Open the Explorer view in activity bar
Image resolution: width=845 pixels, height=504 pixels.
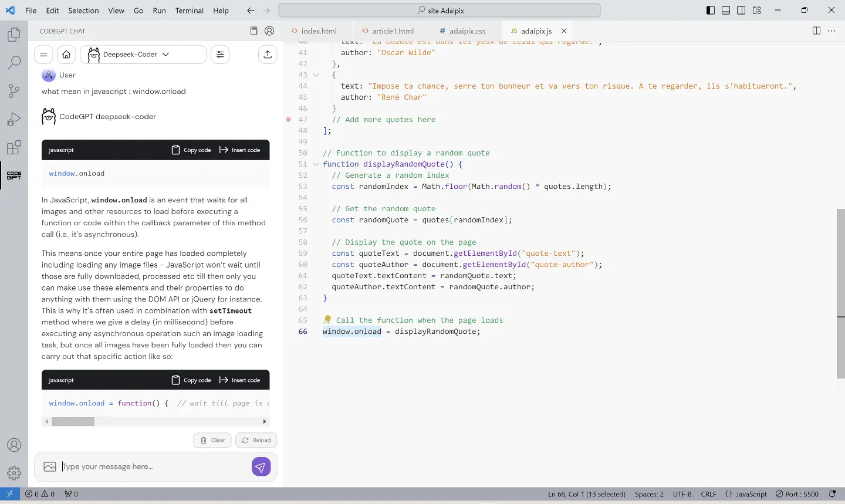coord(14,35)
